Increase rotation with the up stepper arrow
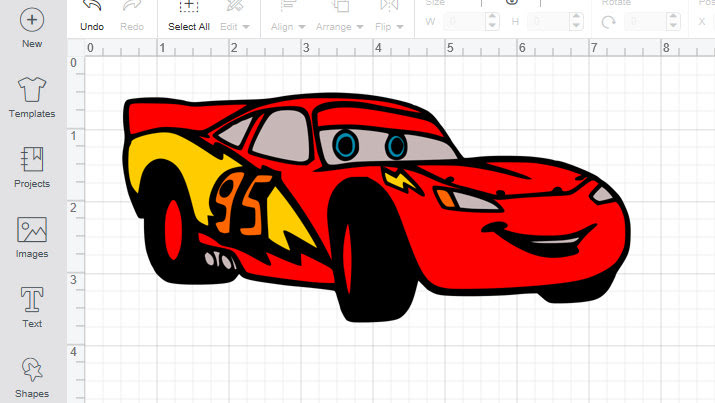The image size is (715, 403). 673,16
